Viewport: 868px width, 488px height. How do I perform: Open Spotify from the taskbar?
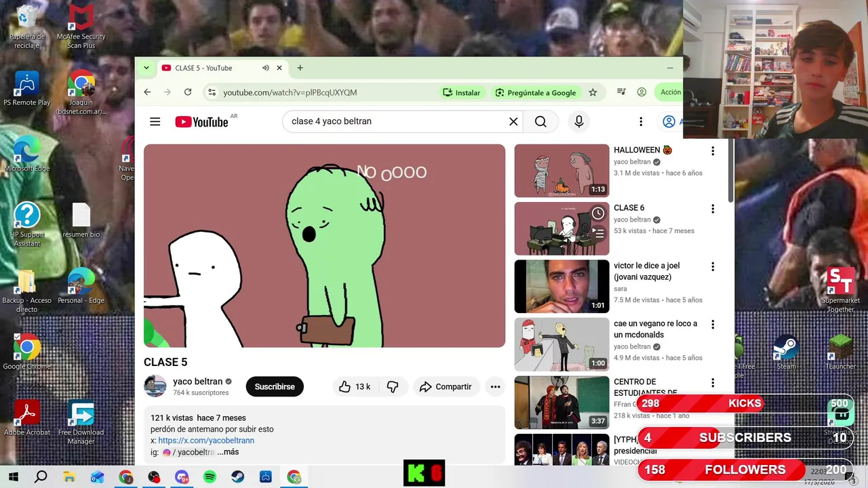pos(210,476)
